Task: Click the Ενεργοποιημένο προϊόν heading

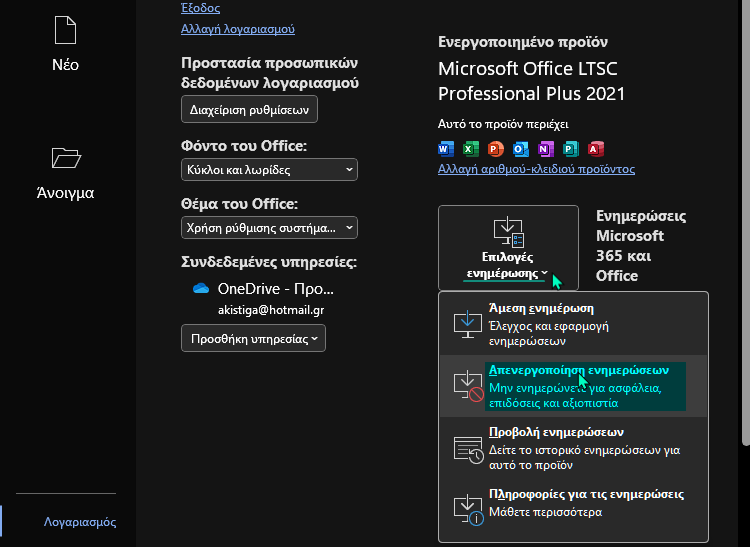Action: click(523, 42)
